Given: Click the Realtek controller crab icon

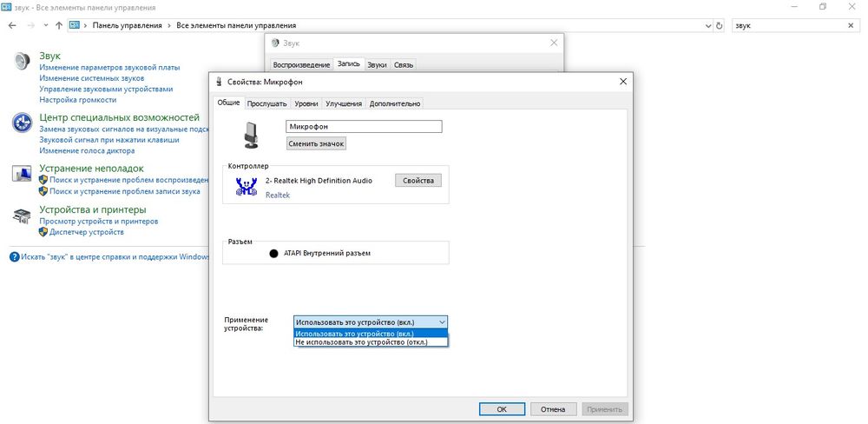Looking at the screenshot, I should coord(247,185).
